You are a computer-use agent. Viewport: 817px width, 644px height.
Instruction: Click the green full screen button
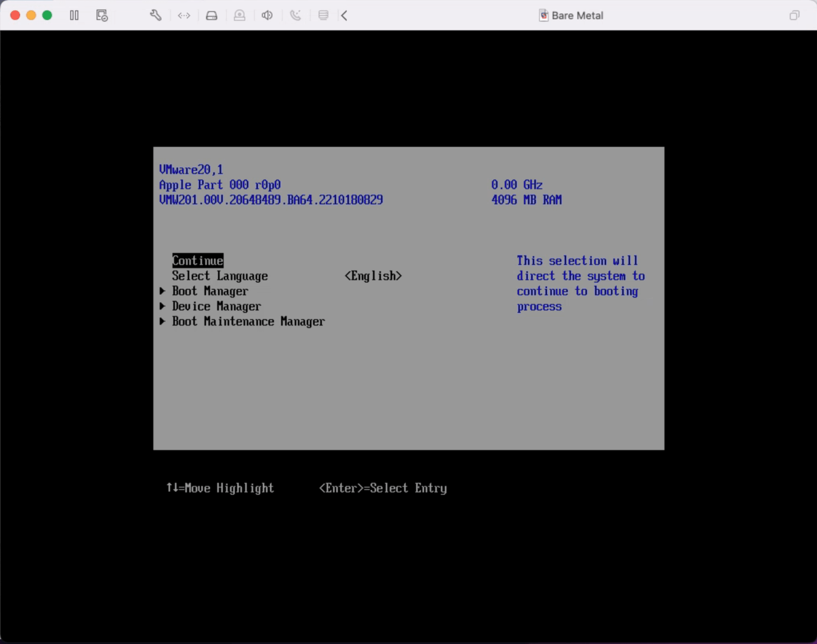click(x=47, y=16)
